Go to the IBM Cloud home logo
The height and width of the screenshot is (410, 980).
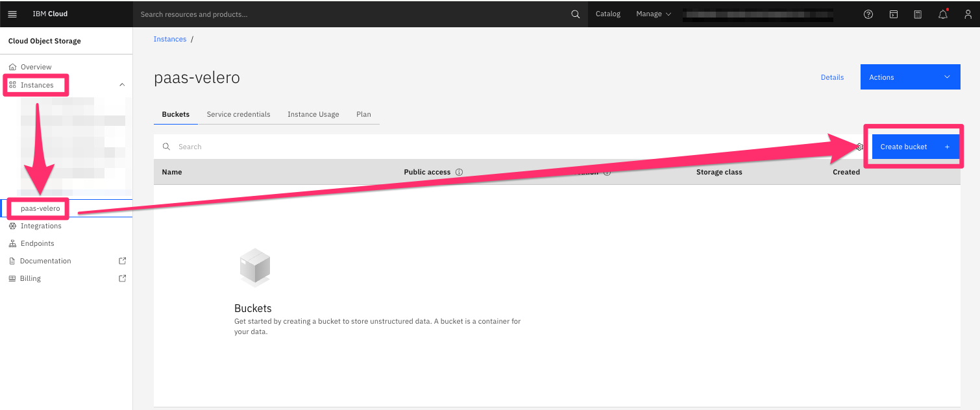50,14
